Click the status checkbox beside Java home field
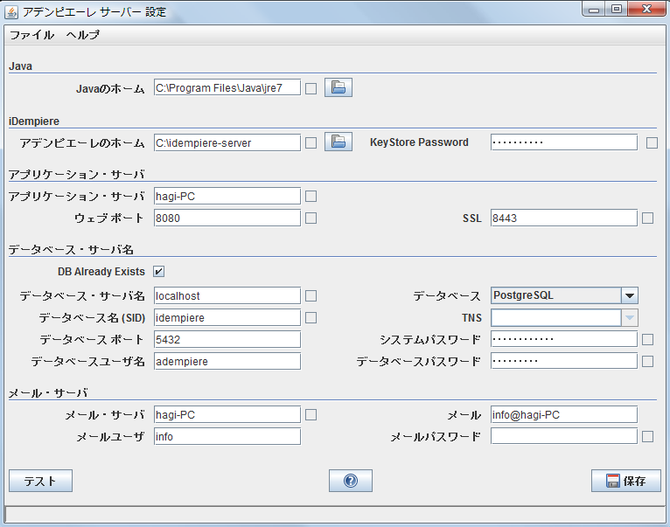This screenshot has width=670, height=527. pos(311,89)
